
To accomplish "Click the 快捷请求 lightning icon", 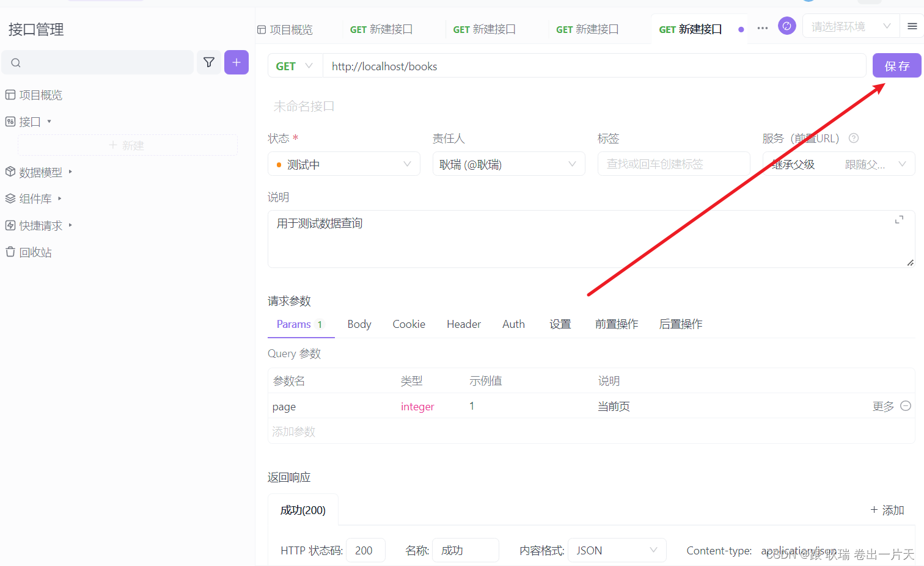I will coord(10,225).
